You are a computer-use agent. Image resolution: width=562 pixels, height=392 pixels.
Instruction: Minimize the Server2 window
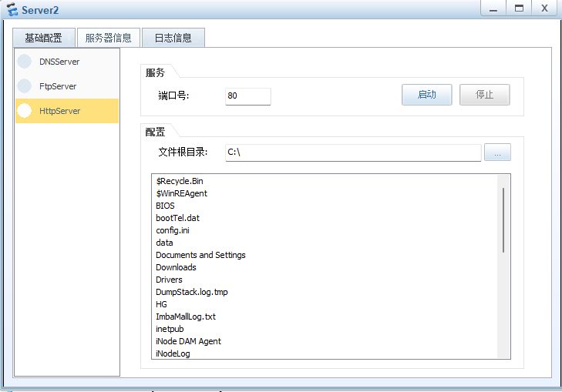click(x=493, y=8)
